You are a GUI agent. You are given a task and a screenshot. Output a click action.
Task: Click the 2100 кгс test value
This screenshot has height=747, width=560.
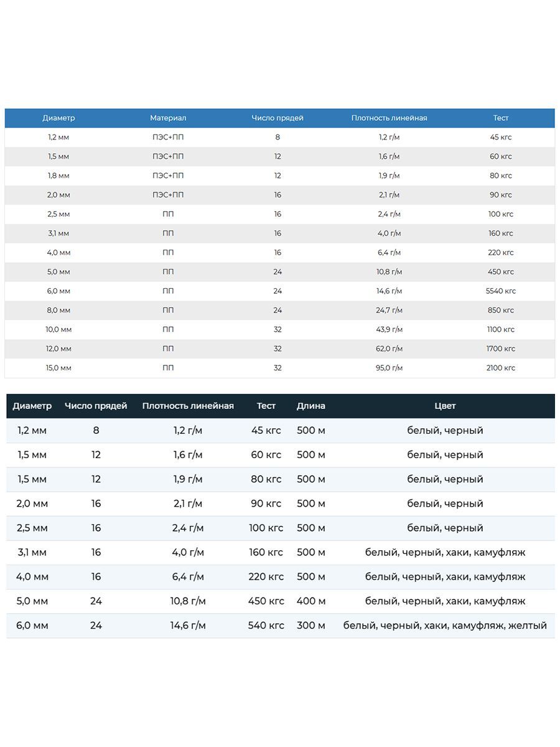501,368
